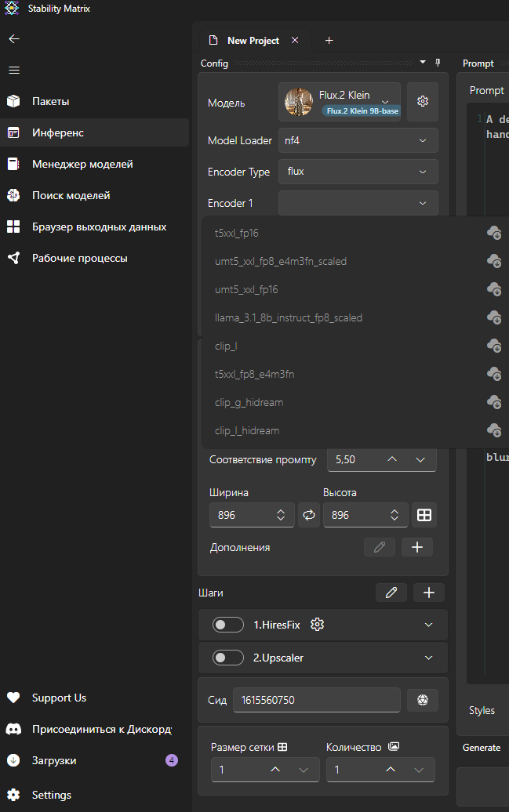
Task: Click the Сид seed field
Action: (x=317, y=700)
